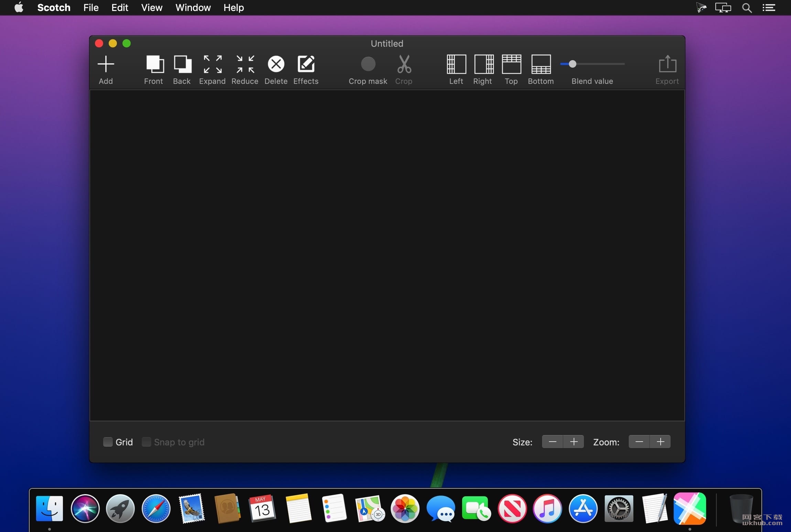Open the Effects editor

(306, 64)
